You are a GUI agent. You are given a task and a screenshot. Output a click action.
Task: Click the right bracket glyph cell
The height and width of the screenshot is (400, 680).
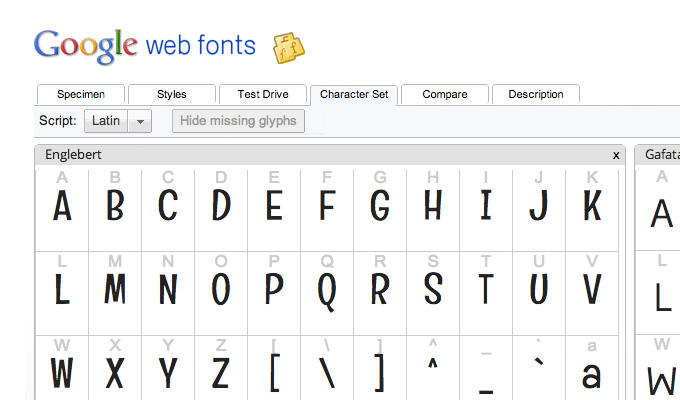click(380, 368)
